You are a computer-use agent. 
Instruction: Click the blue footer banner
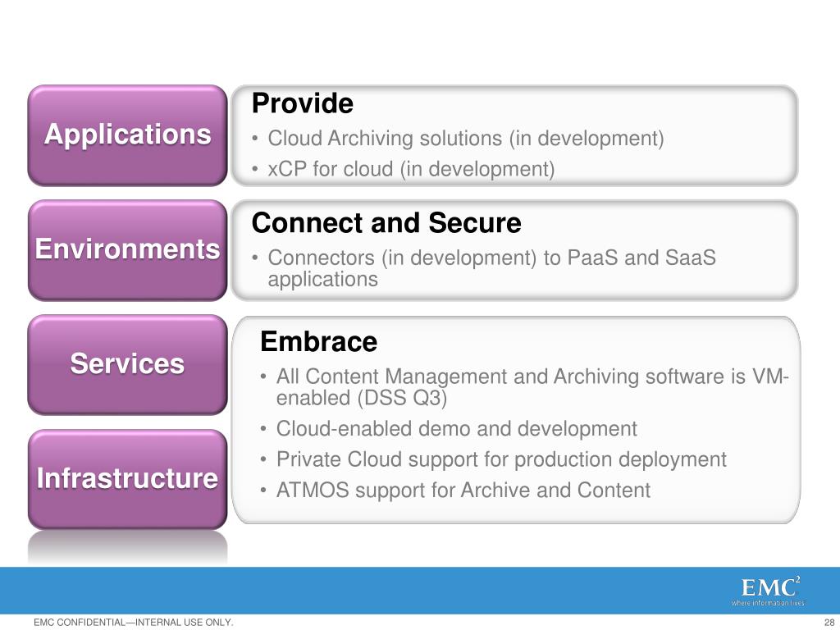[420, 591]
